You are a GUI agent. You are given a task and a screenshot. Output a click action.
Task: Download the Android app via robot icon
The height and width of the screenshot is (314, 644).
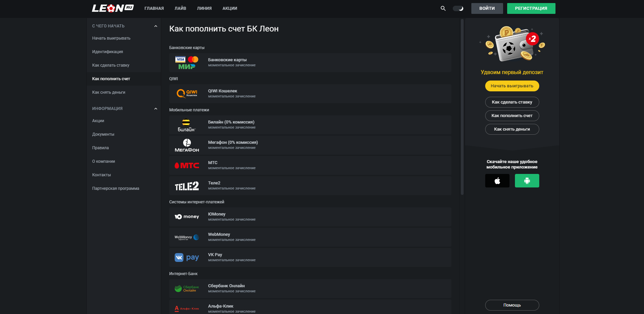pos(527,181)
